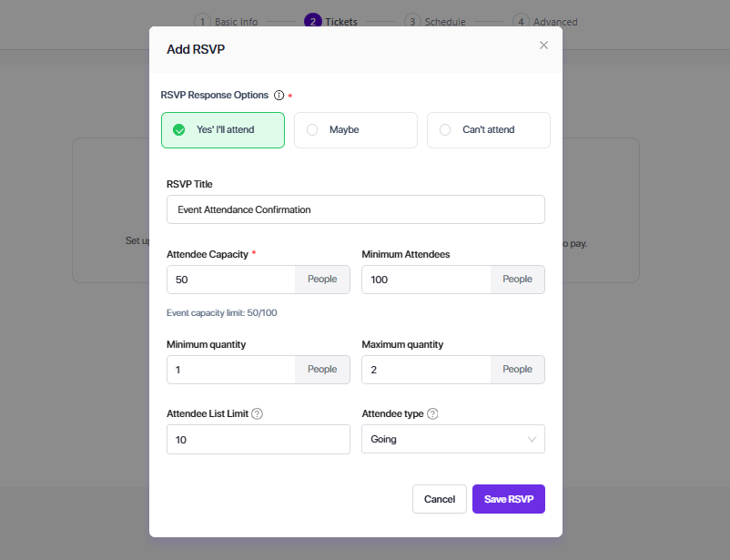
Task: Click help icon next to Attendee type
Action: tap(432, 413)
